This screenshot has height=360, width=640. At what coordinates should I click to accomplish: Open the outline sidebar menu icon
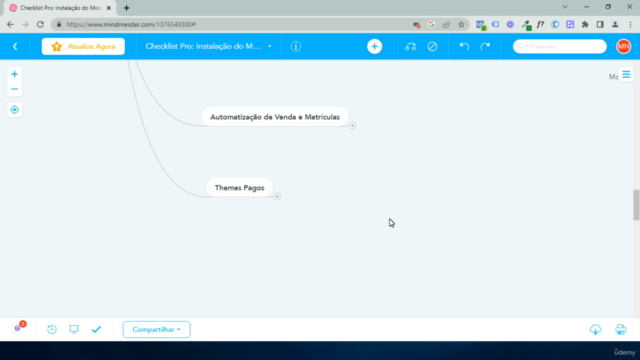coord(626,75)
